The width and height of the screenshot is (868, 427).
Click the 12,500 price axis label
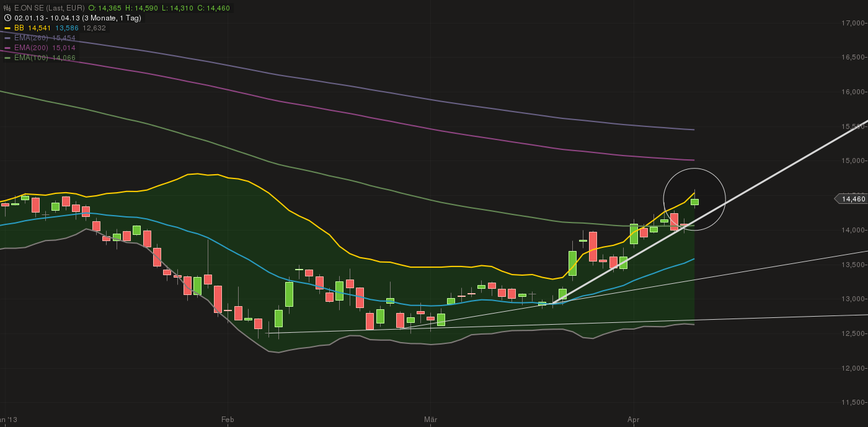(x=852, y=333)
